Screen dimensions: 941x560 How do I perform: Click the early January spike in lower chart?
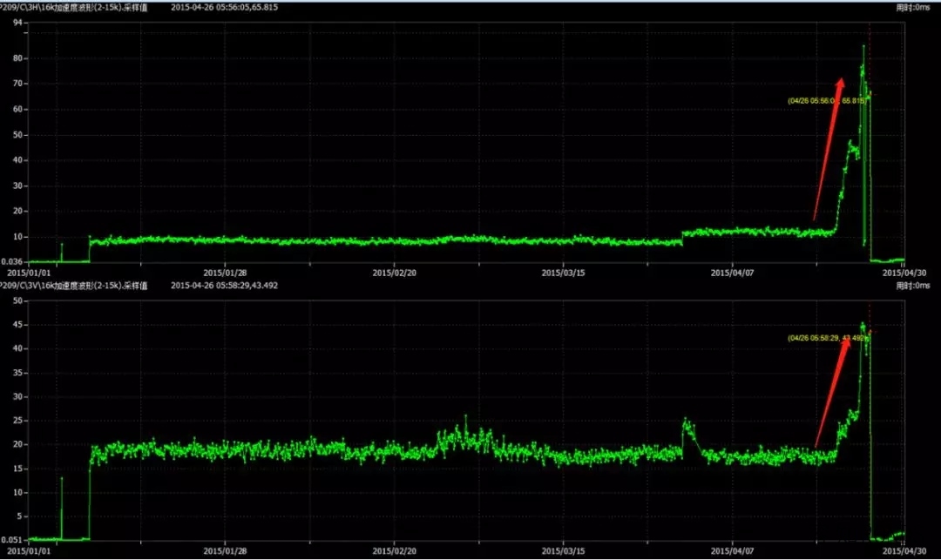pyautogui.click(x=62, y=478)
